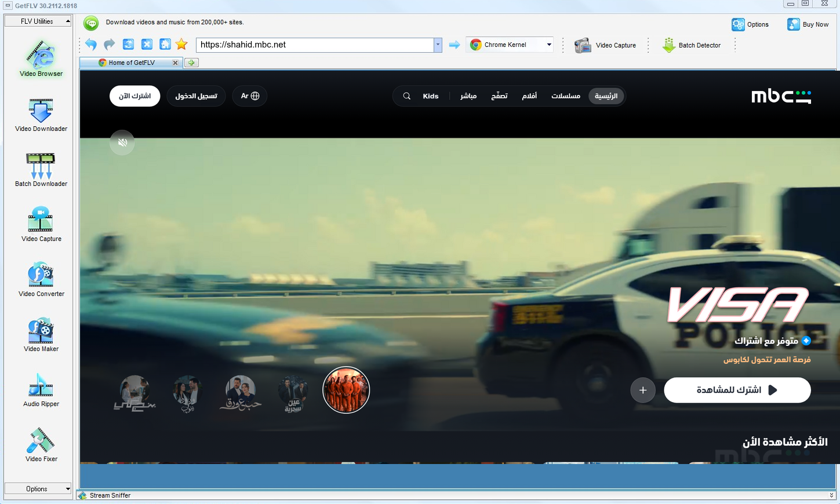This screenshot has width=840, height=504.
Task: Open the تصفّح browse menu item
Action: tap(499, 96)
